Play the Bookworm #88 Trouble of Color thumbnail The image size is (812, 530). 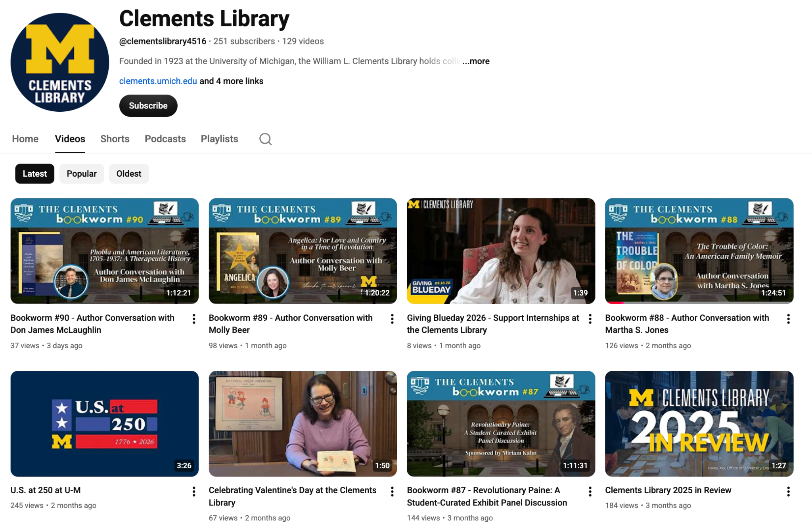point(699,251)
